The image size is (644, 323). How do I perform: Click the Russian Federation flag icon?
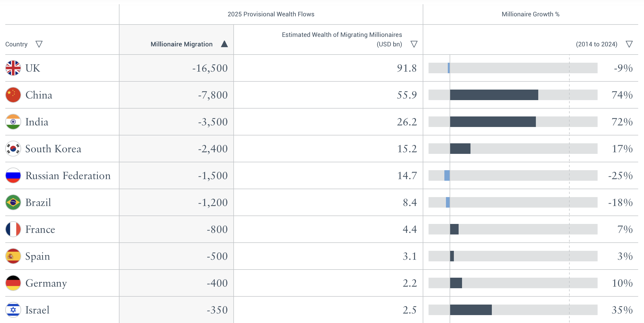pyautogui.click(x=13, y=175)
